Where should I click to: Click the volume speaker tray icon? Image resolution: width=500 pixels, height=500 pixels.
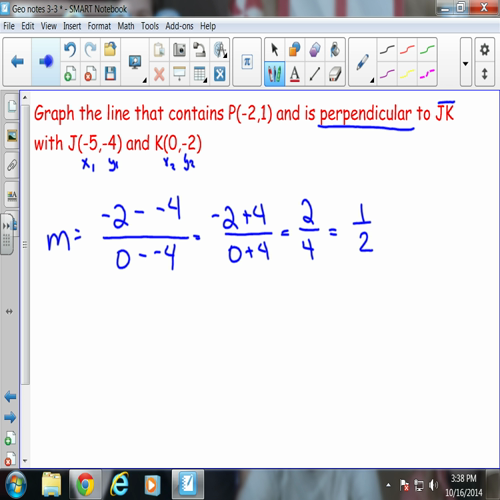pos(433,485)
